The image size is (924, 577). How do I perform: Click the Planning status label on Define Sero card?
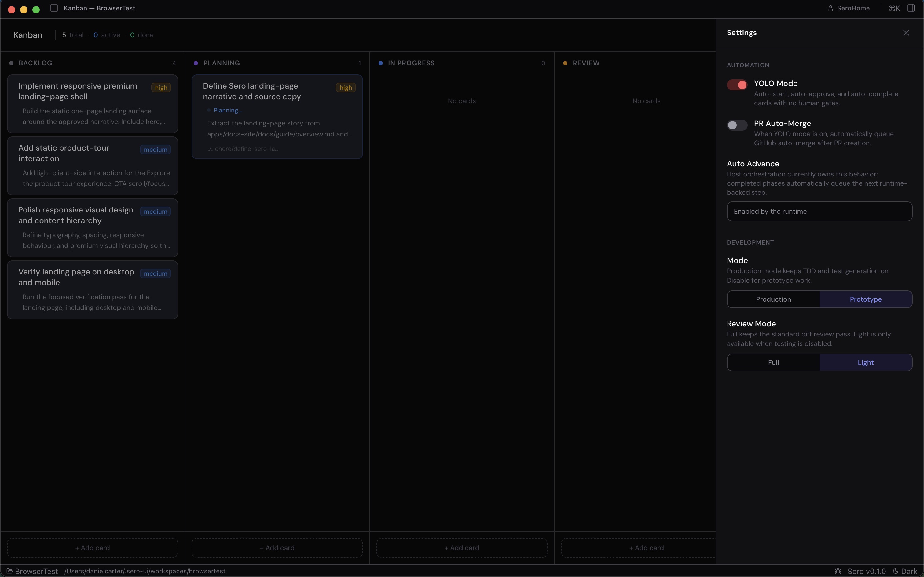(x=228, y=110)
